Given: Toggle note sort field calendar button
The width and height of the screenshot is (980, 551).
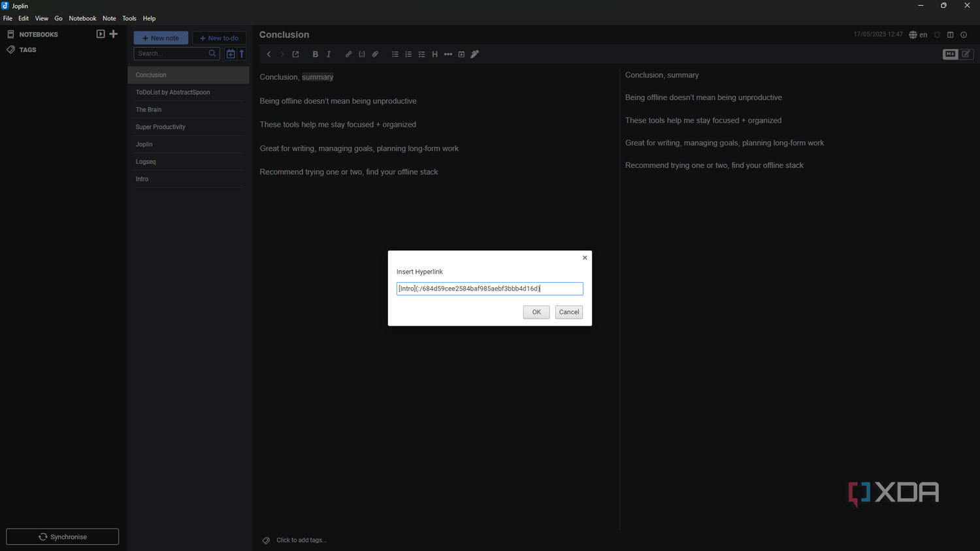Looking at the screenshot, I should tap(231, 54).
